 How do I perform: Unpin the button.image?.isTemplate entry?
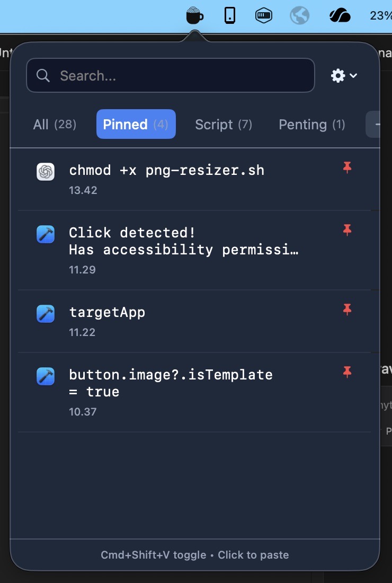pos(348,372)
